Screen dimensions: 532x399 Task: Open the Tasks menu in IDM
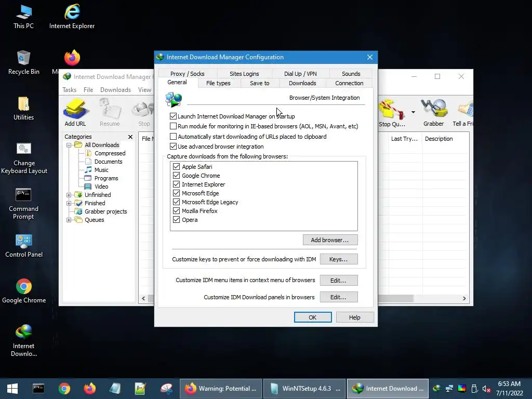(x=69, y=90)
